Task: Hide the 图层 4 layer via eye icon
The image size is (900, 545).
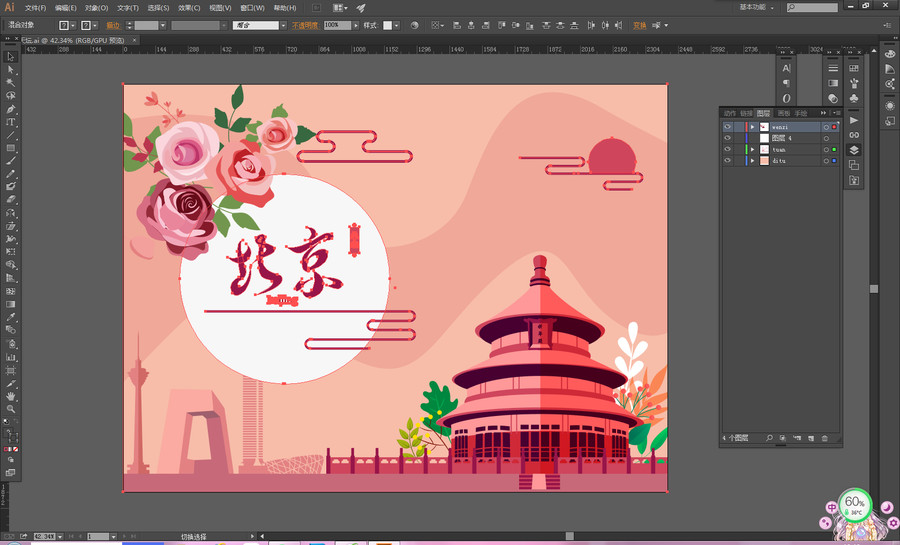Action: 728,138
